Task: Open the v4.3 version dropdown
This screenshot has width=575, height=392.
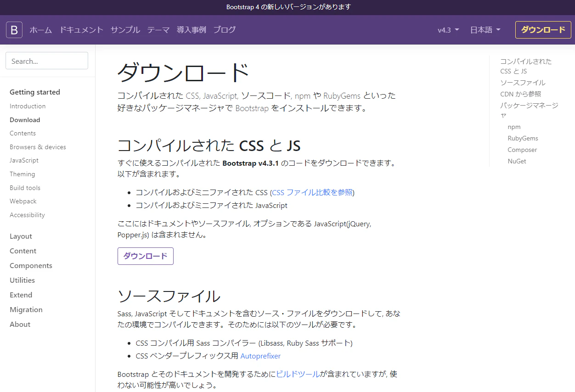Action: coord(448,30)
